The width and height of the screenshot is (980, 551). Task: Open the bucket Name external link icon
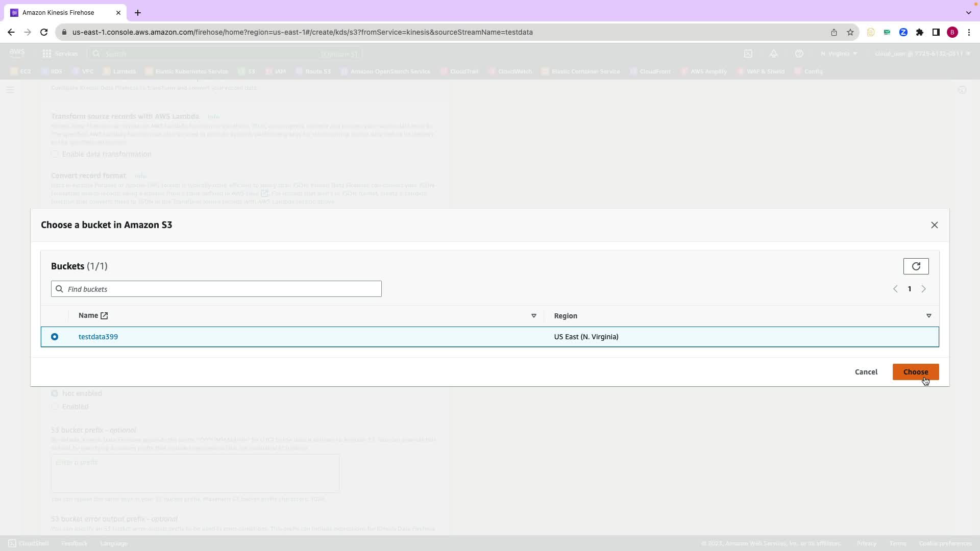point(104,316)
